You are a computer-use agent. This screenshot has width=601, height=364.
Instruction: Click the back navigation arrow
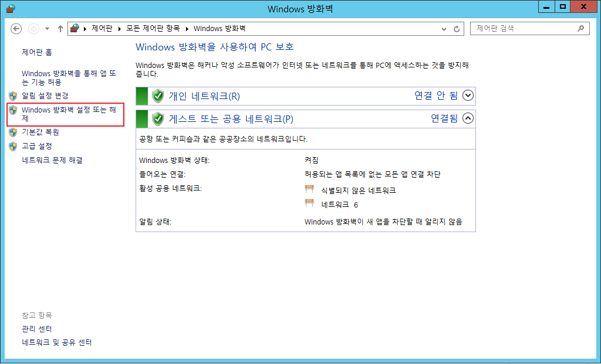click(16, 29)
